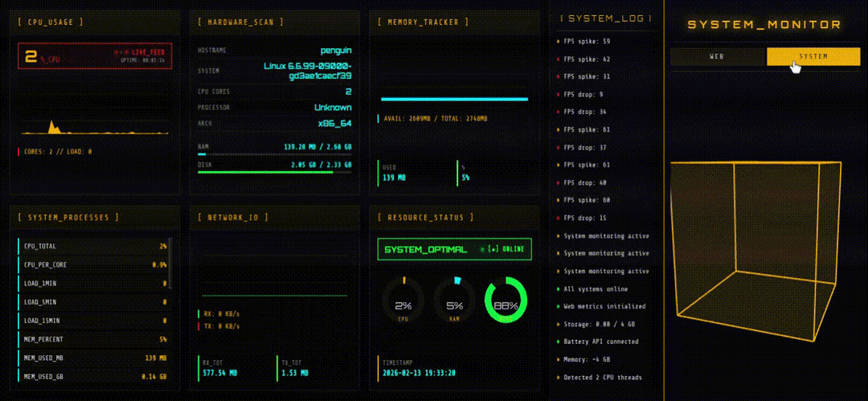Click the cyan memory tracker bar
Screen dimensions: 868x401
tap(454, 99)
